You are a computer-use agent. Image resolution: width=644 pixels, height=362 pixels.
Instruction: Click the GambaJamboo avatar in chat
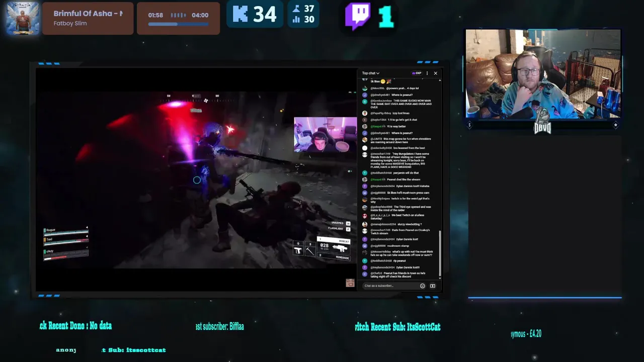pyautogui.click(x=365, y=101)
